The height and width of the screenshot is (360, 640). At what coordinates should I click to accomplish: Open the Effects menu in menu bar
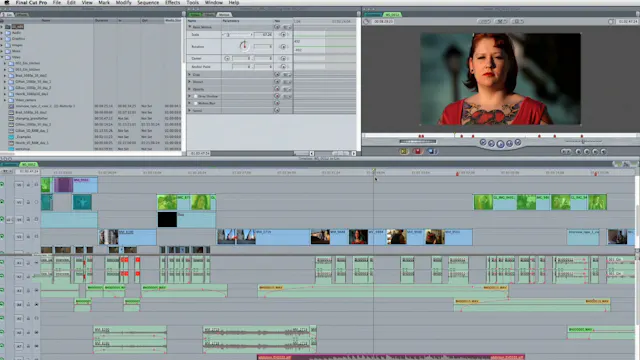click(x=173, y=2)
